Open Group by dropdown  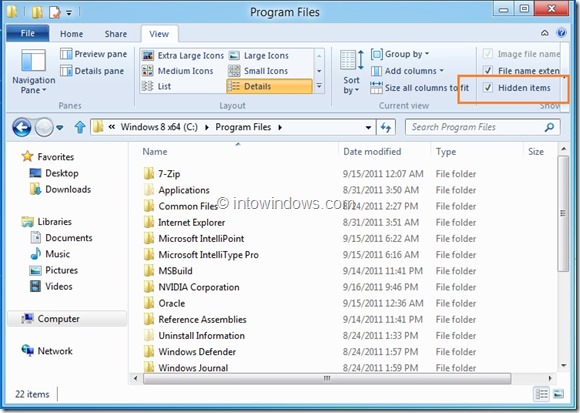[x=400, y=54]
